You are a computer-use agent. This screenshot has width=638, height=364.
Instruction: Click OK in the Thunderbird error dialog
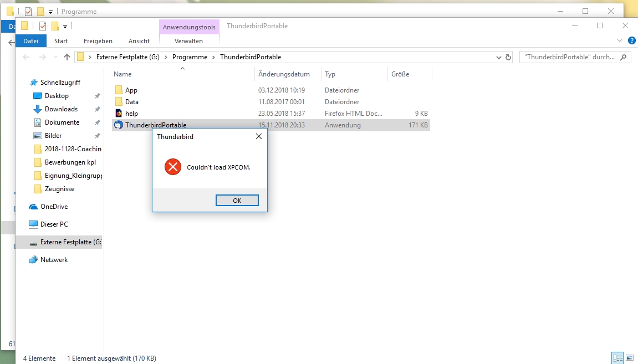[237, 201]
